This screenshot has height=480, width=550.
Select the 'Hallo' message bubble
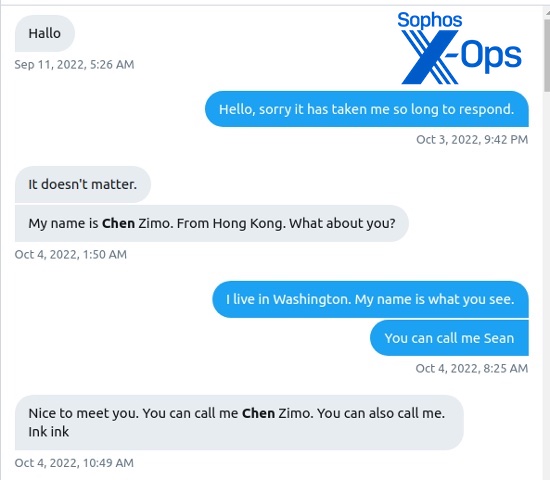click(x=45, y=33)
